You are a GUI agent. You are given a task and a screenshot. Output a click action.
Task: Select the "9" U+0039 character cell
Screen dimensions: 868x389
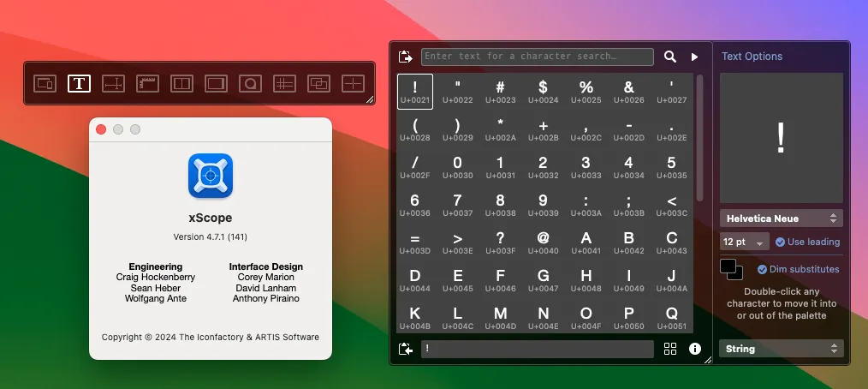pyautogui.click(x=543, y=205)
